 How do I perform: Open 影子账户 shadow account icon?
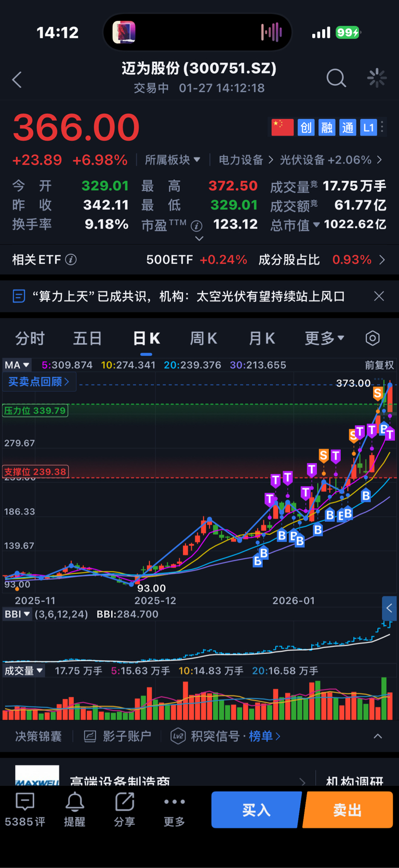[90, 737]
